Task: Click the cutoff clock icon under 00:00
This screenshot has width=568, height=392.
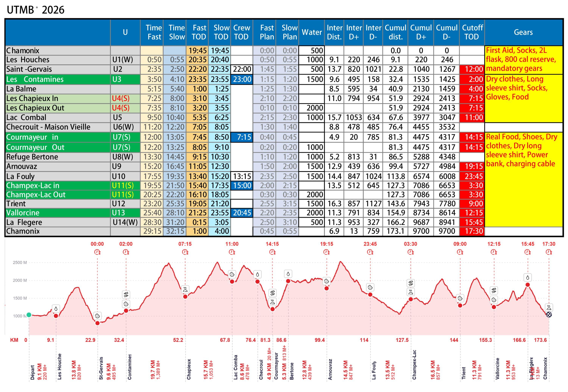Action: pos(97,252)
